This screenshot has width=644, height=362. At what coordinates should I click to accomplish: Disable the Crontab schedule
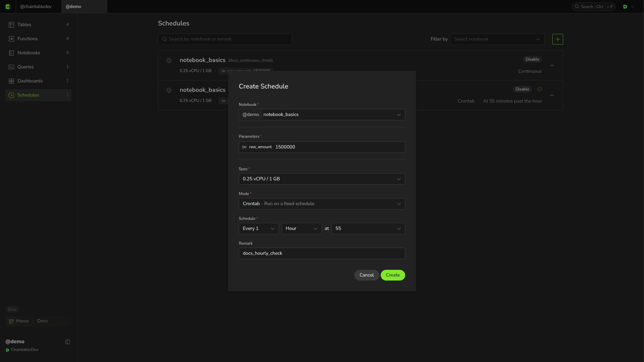coord(522,89)
